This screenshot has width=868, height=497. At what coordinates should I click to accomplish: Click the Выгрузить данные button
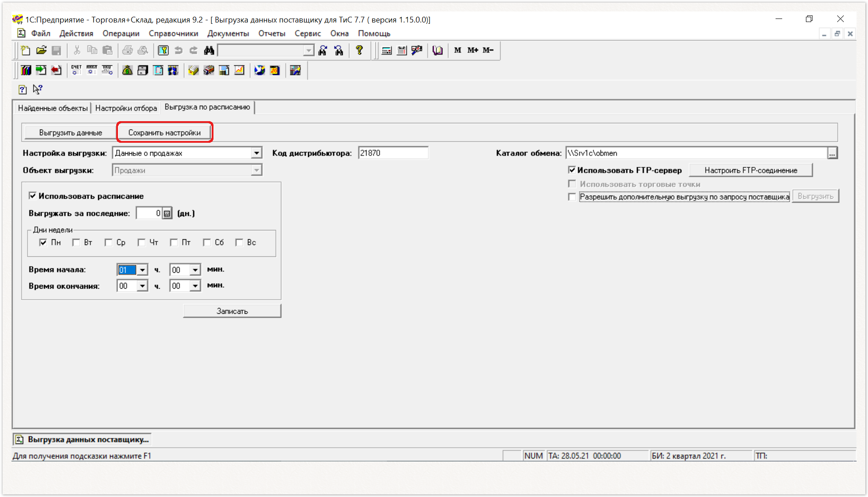(x=70, y=133)
